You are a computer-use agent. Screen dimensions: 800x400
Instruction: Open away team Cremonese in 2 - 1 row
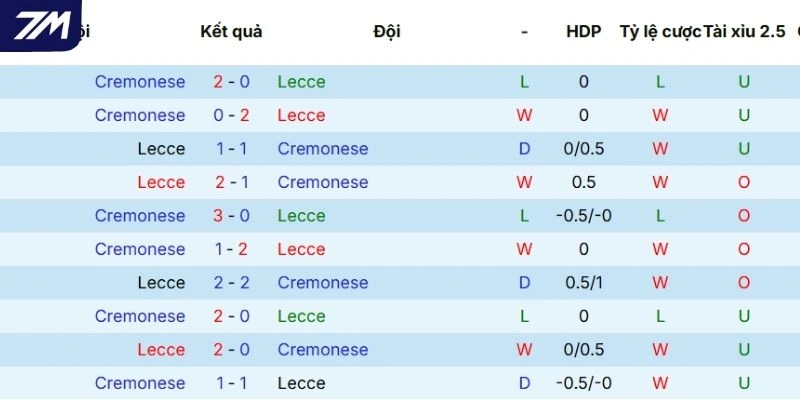pyautogui.click(x=323, y=182)
